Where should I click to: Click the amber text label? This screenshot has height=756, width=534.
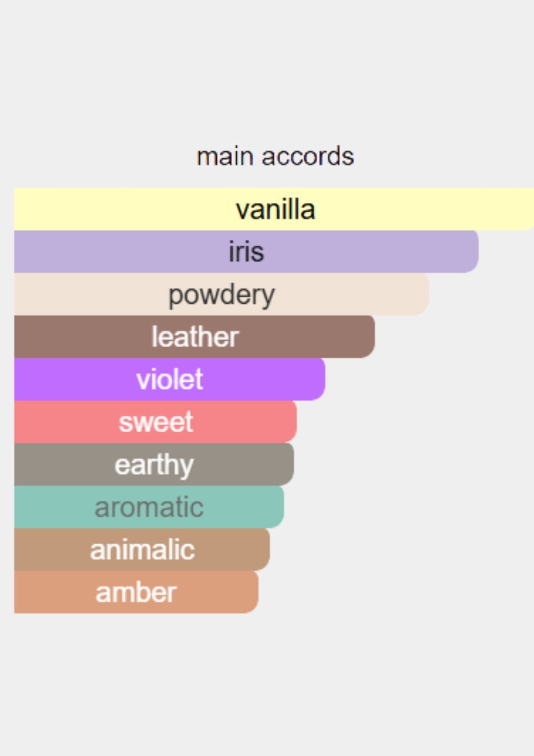pyautogui.click(x=136, y=592)
